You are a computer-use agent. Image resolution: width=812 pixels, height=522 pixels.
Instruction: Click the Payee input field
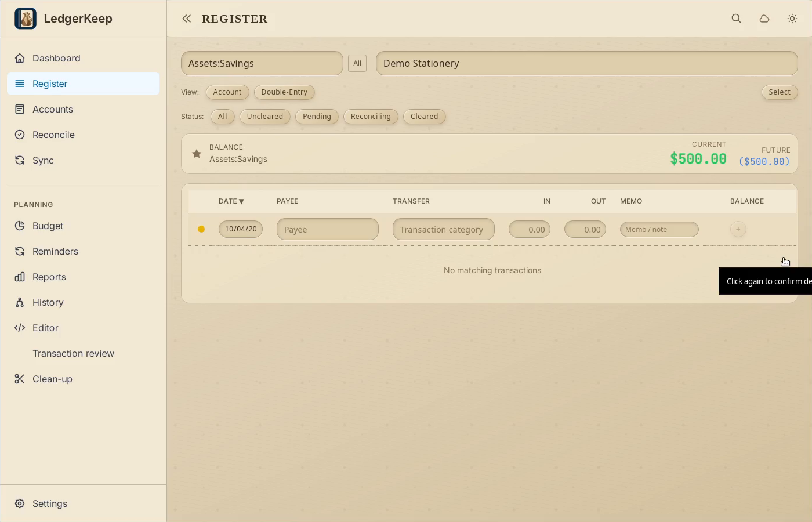(328, 229)
